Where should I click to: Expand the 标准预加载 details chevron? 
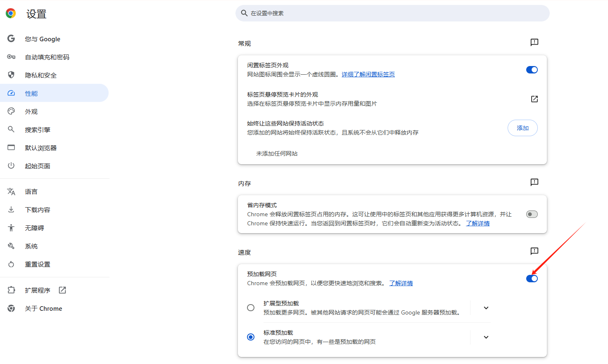[x=486, y=337]
